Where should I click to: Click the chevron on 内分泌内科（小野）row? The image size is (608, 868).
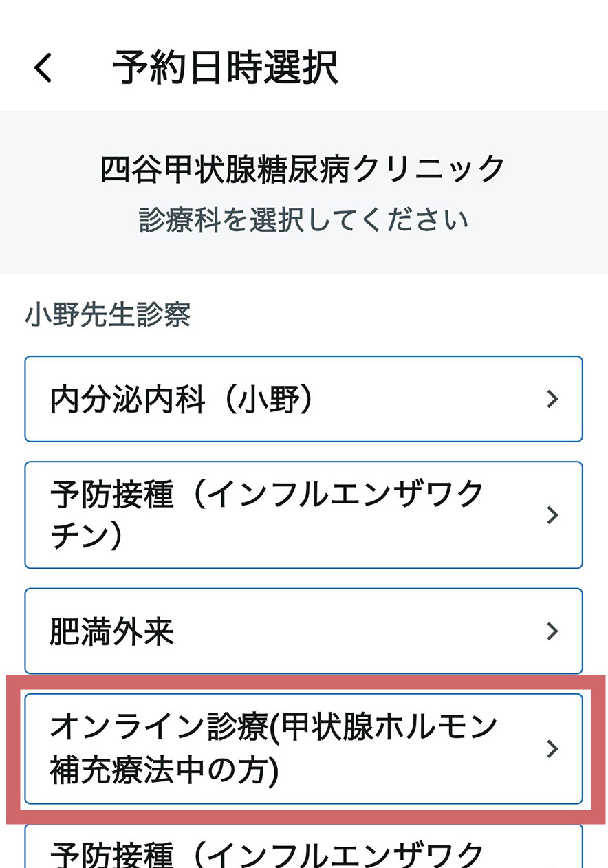point(554,399)
